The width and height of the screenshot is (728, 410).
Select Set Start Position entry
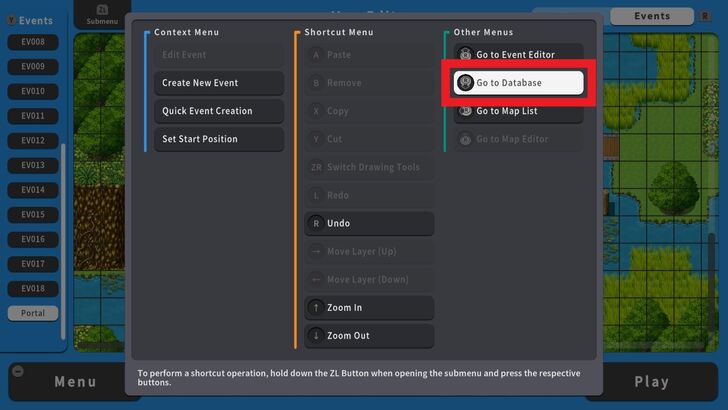point(219,139)
